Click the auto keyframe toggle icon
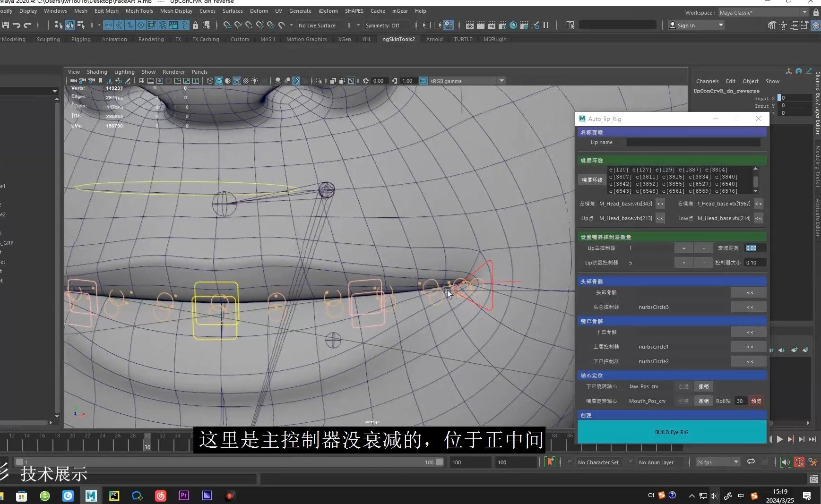Image resolution: width=821 pixels, height=504 pixels. point(799,462)
